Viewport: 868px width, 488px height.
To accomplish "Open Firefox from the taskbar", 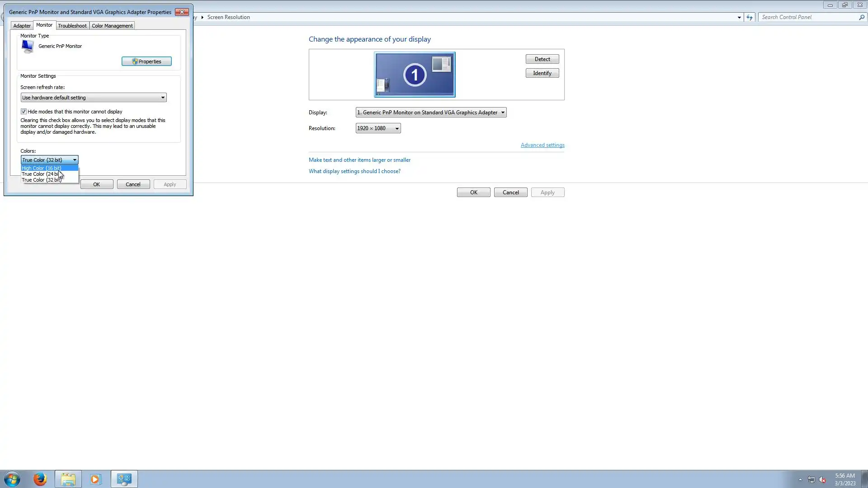I will point(40,479).
